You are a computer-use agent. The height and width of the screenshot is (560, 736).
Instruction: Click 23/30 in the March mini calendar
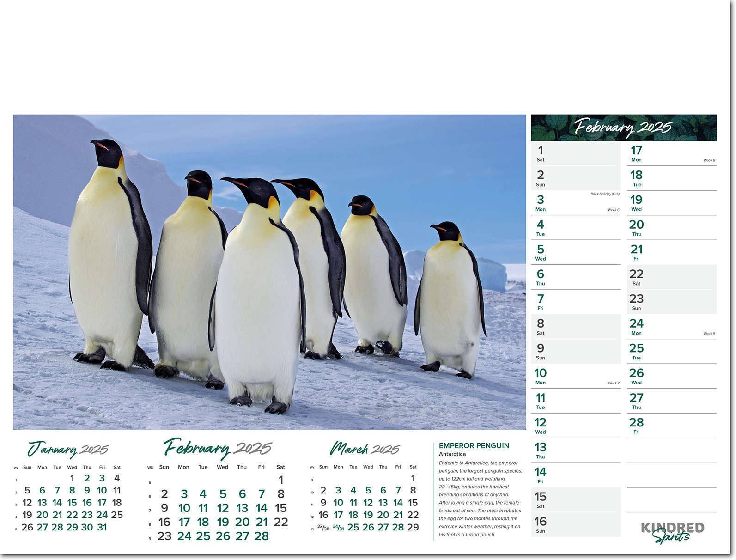pyautogui.click(x=323, y=528)
